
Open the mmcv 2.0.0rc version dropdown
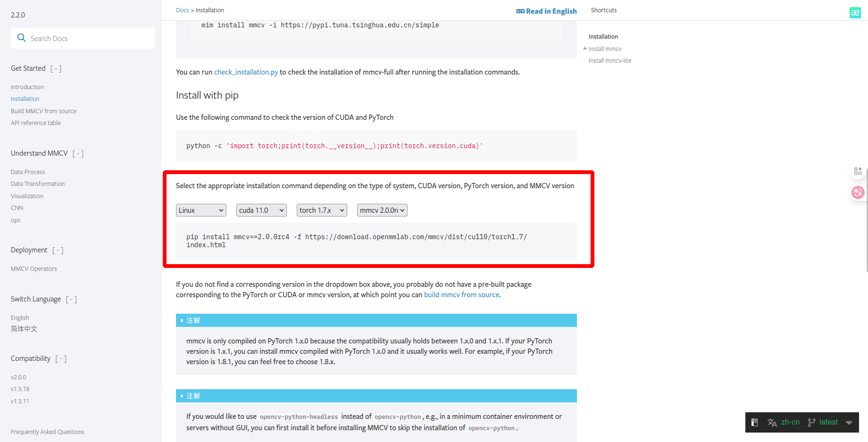[382, 210]
